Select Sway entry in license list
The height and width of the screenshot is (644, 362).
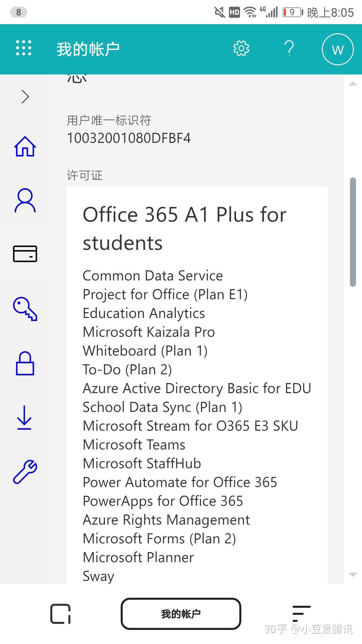click(x=99, y=576)
